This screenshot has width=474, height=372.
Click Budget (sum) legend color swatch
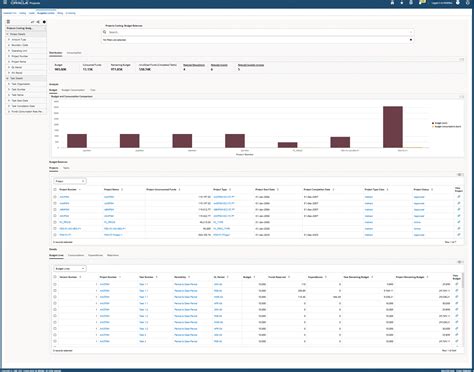pyautogui.click(x=433, y=123)
